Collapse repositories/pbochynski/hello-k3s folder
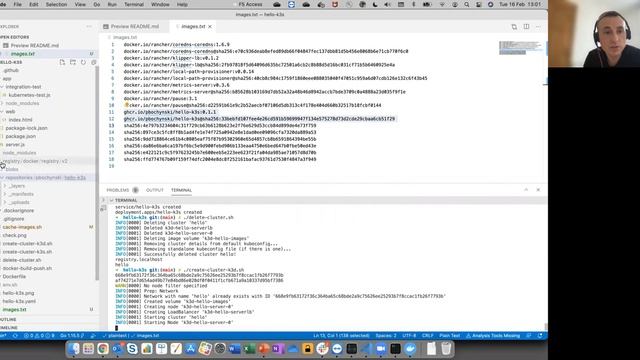 (x=43, y=178)
